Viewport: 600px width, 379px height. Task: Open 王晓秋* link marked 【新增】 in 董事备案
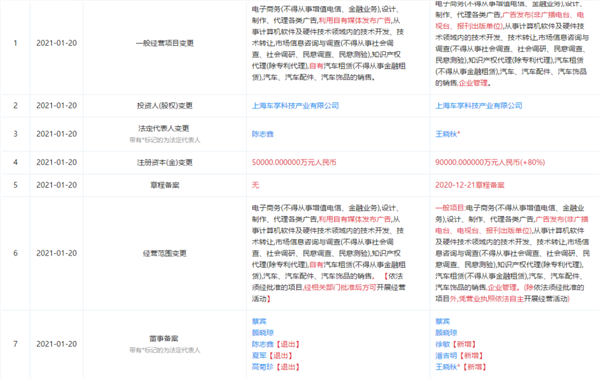click(x=447, y=367)
